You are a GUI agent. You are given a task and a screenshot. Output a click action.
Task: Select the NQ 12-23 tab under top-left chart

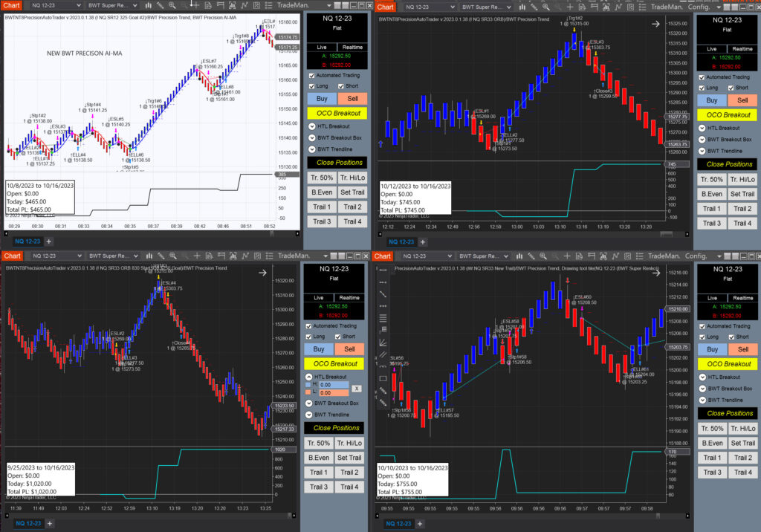pyautogui.click(x=28, y=241)
